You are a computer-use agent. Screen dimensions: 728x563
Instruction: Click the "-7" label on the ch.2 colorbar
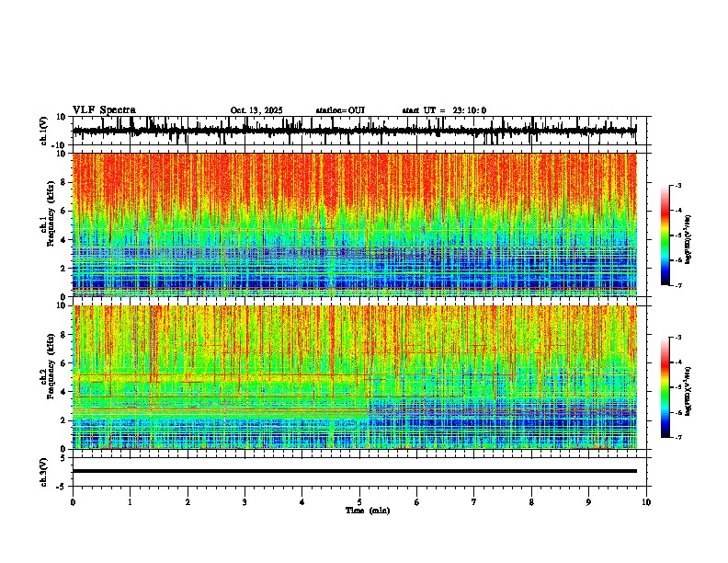click(x=678, y=438)
